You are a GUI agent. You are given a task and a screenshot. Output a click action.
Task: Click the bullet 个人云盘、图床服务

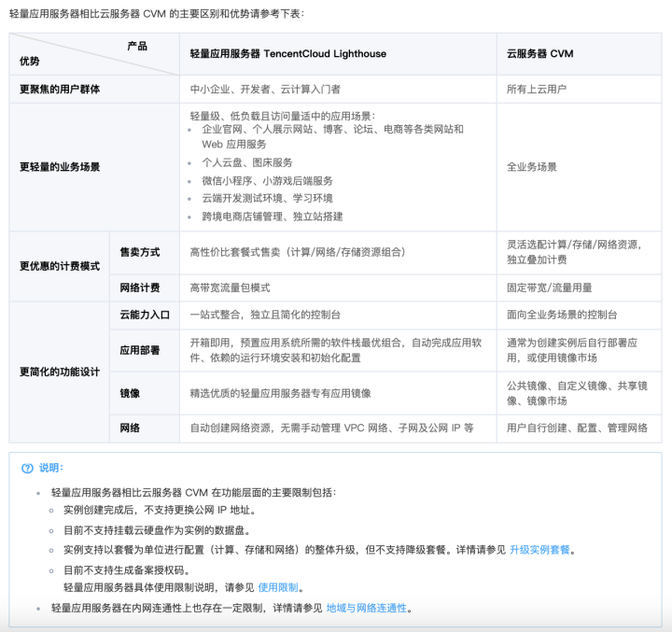coord(247,163)
